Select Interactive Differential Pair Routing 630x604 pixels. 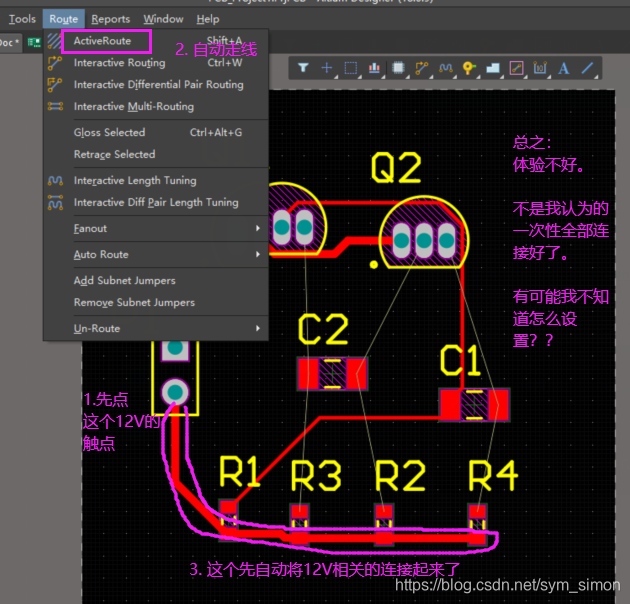[158, 85]
